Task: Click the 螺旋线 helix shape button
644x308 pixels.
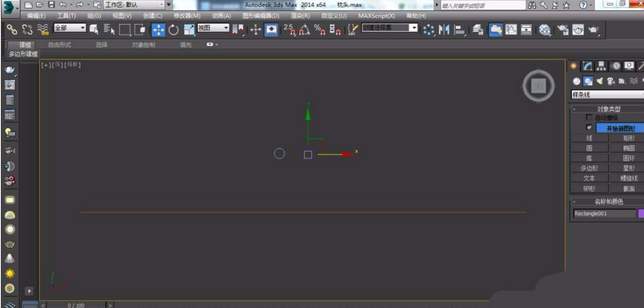Action: click(x=627, y=178)
